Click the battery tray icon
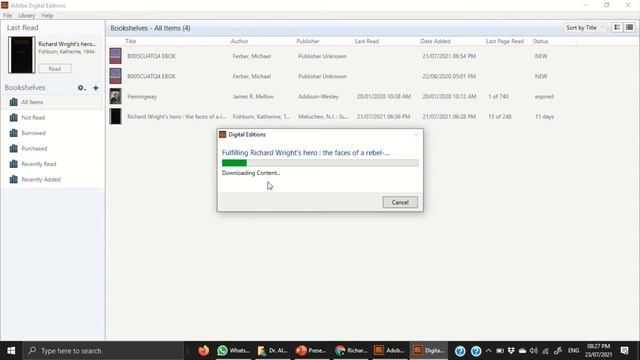The image size is (640, 360). pos(500,351)
